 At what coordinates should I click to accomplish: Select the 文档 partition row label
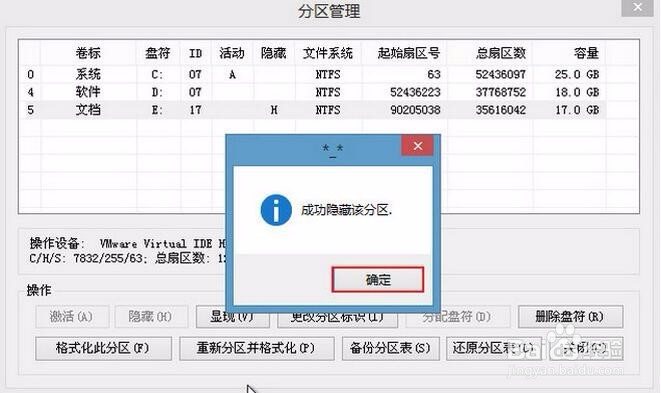tap(88, 110)
